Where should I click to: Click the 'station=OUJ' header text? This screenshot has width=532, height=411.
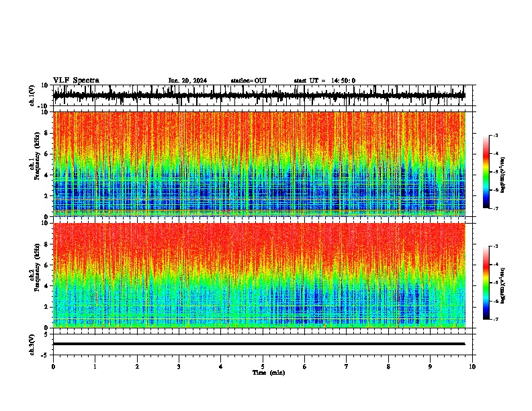[249, 81]
